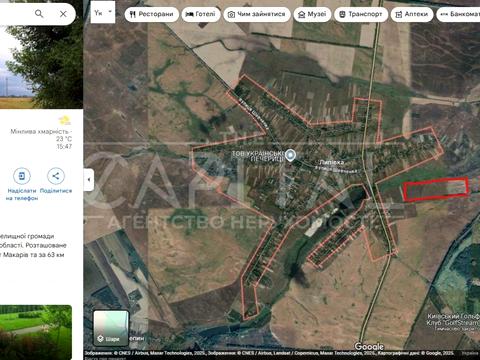Open the Чим зайнятися filter chip
480x360 pixels.
coord(257,14)
